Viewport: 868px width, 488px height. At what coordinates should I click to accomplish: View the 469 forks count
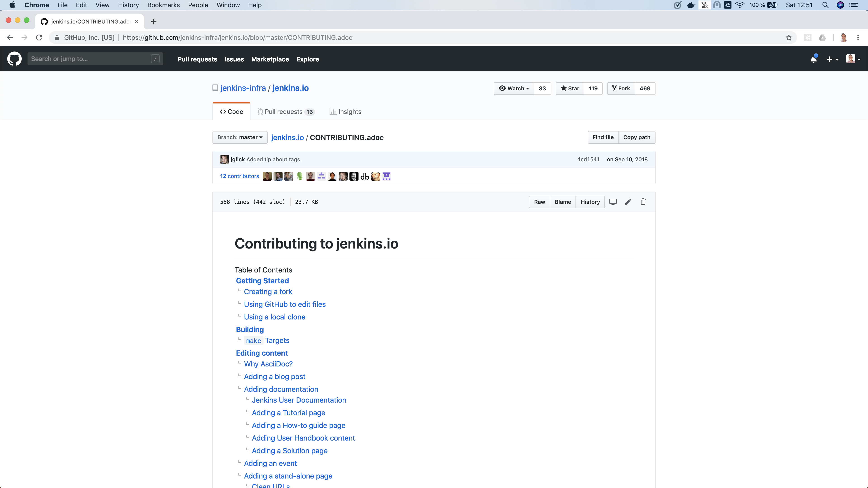click(x=645, y=89)
